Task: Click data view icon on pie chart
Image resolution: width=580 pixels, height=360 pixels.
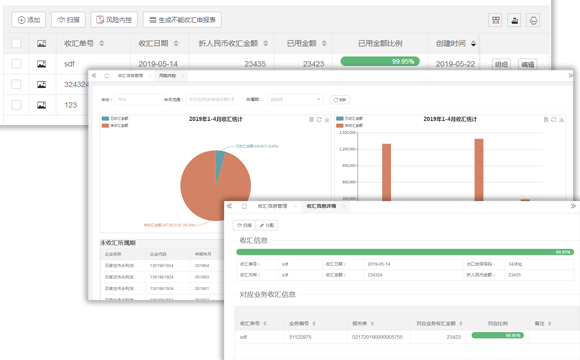Action: pyautogui.click(x=311, y=120)
